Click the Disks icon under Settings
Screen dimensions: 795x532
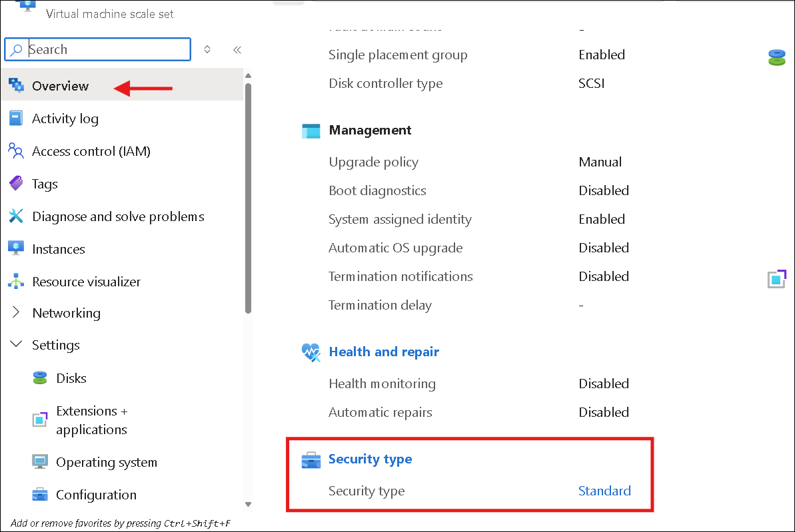tap(40, 378)
